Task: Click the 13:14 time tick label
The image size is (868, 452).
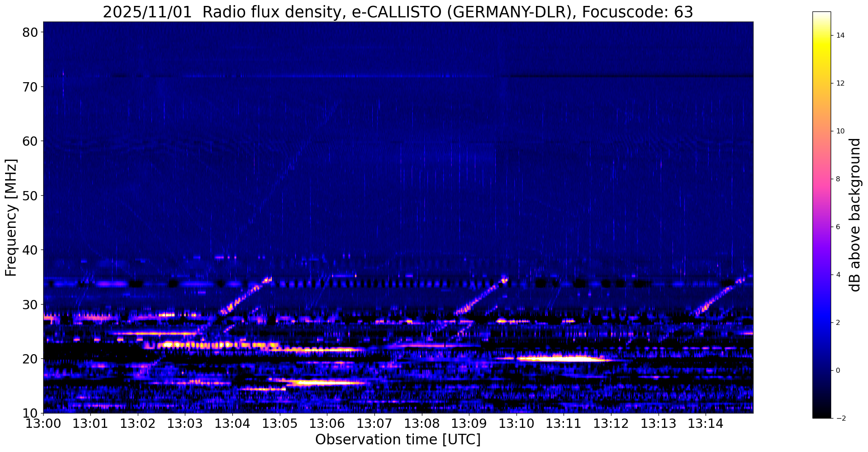Action: coord(705,424)
